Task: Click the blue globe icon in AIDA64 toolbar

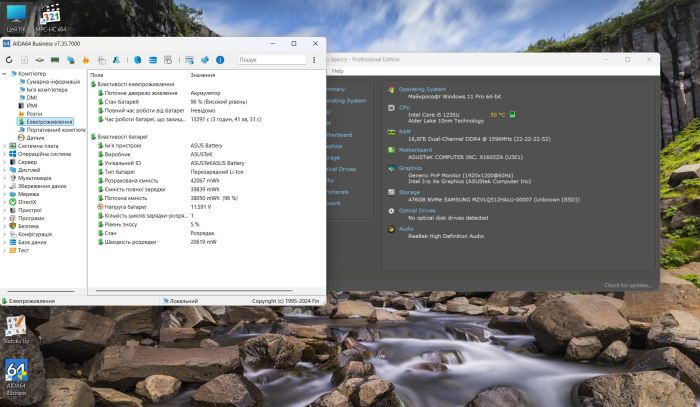Action: [138, 60]
